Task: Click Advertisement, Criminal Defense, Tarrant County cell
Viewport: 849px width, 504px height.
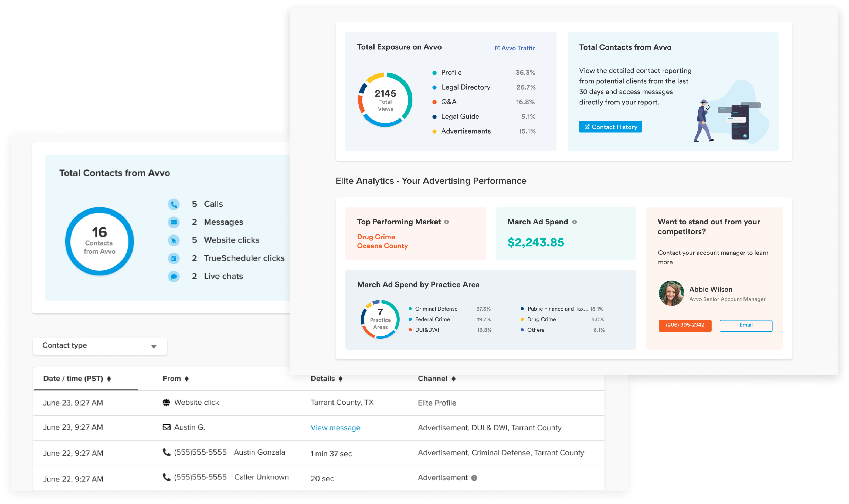Action: (x=501, y=452)
